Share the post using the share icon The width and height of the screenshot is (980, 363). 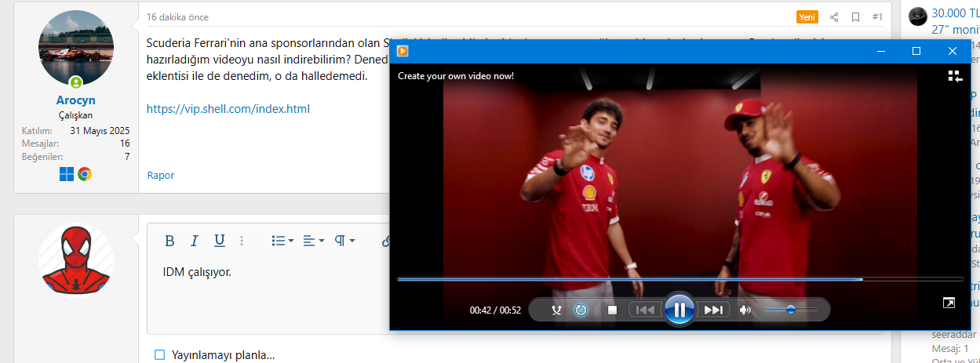click(x=835, y=17)
